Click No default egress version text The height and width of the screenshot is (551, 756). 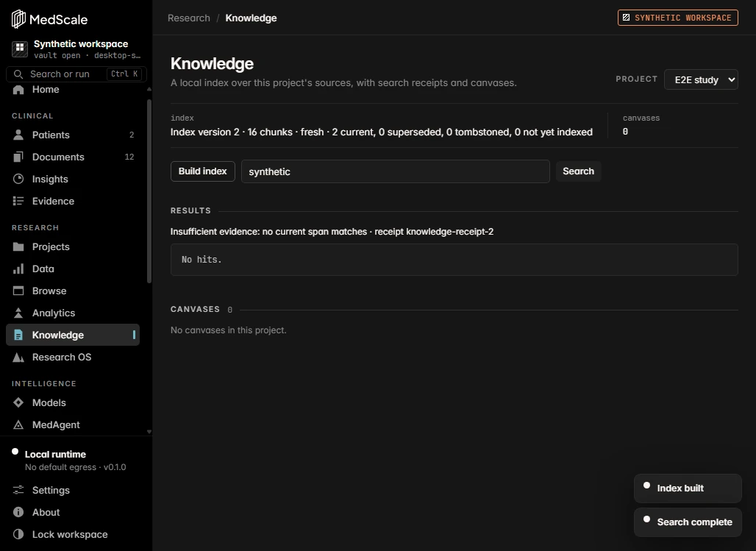point(75,467)
